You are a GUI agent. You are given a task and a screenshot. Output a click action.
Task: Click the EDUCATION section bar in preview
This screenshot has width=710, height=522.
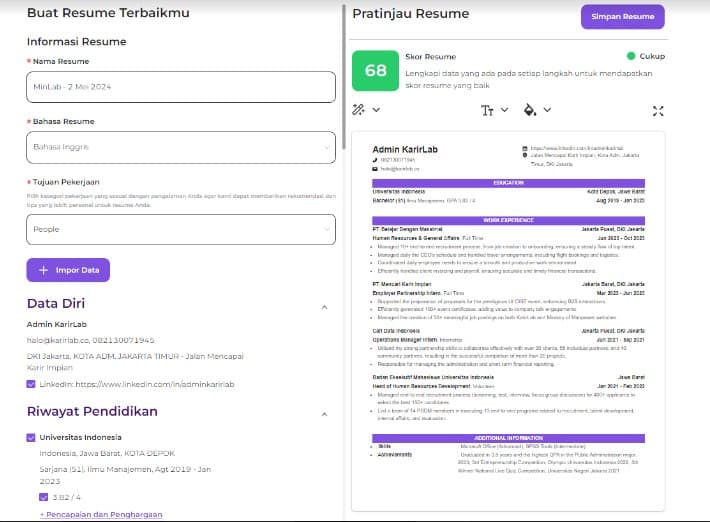point(508,183)
